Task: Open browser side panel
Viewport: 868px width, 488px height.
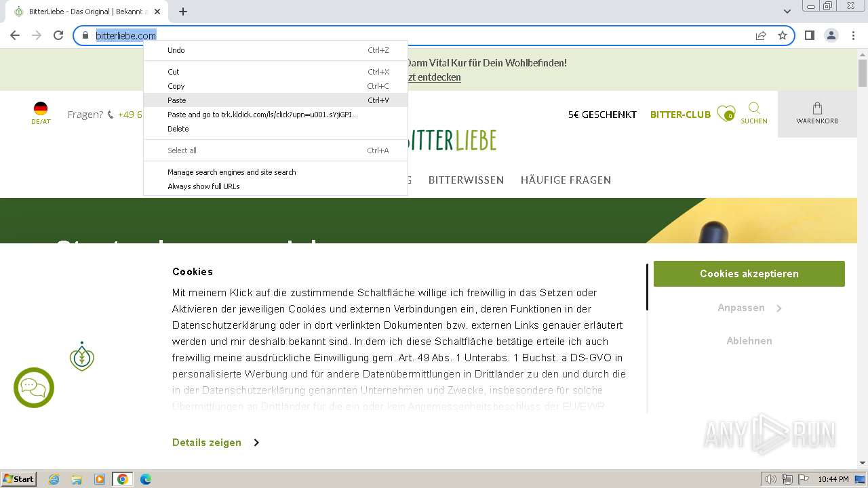Action: pos(810,35)
